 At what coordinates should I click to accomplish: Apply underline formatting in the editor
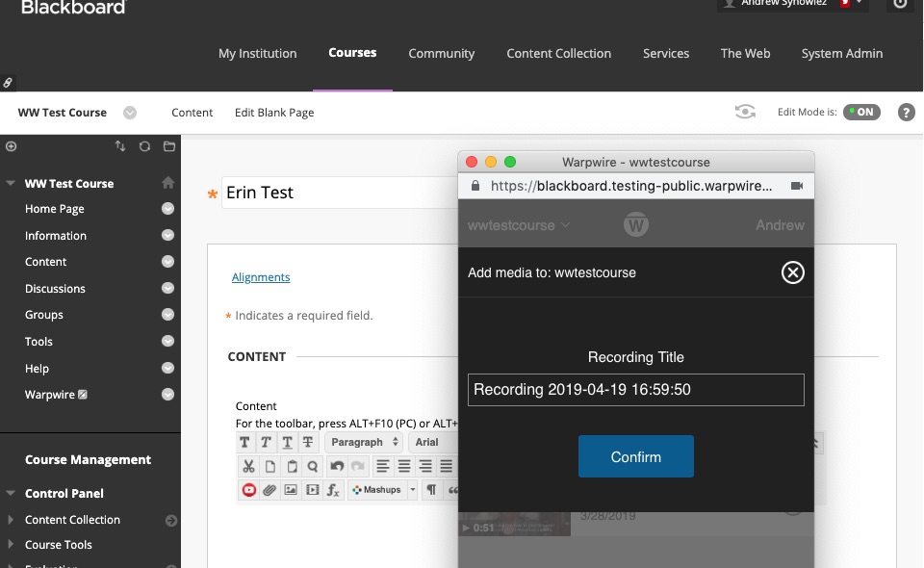click(x=287, y=442)
